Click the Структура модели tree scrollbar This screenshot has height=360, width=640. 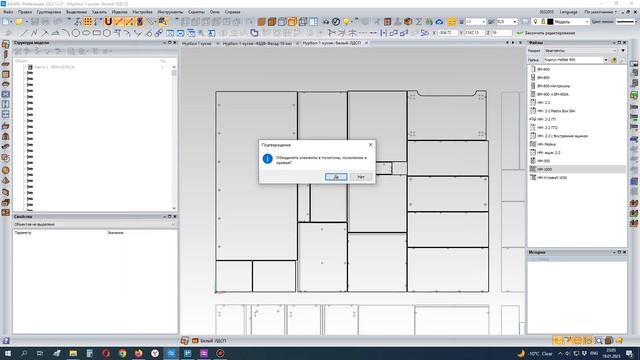pos(174,137)
